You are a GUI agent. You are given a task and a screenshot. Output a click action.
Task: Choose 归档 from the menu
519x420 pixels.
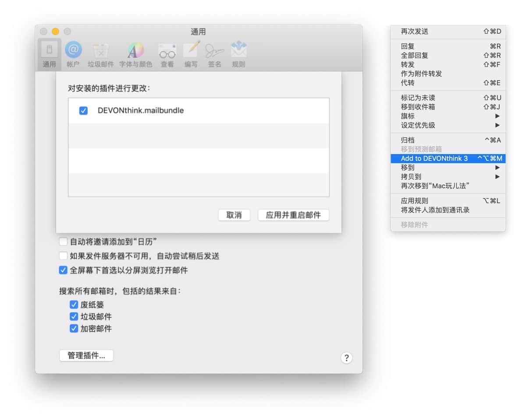pyautogui.click(x=448, y=140)
